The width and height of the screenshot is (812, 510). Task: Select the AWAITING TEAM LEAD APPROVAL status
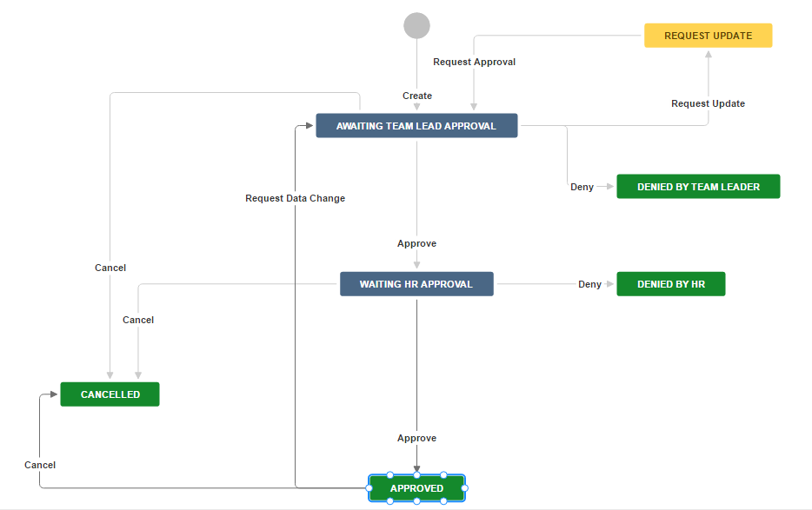tap(416, 126)
